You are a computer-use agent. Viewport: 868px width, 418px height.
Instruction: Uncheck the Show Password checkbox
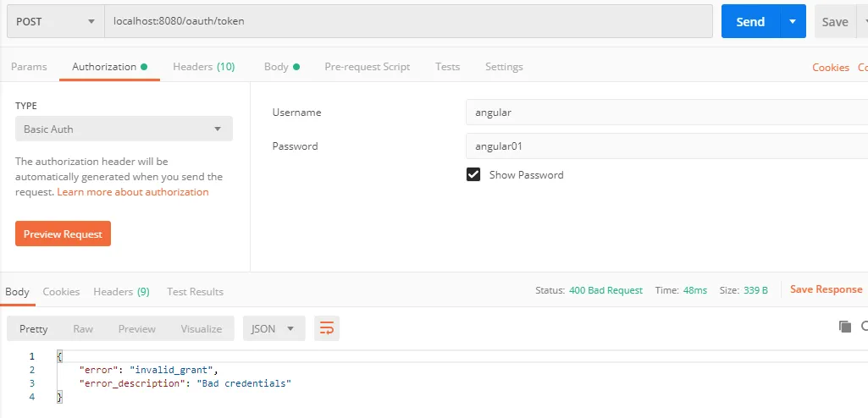coord(473,175)
